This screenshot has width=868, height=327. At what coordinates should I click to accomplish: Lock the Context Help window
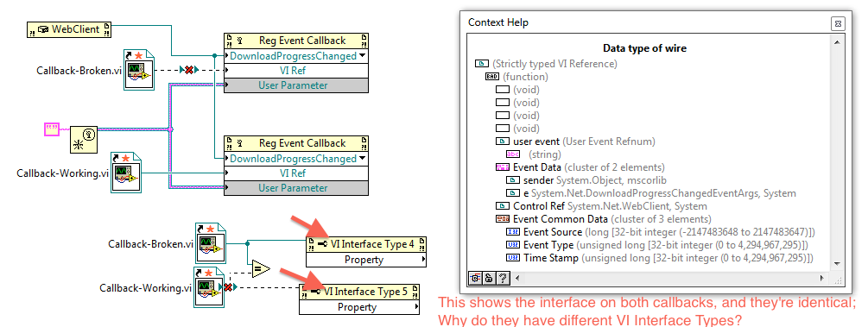point(489,279)
